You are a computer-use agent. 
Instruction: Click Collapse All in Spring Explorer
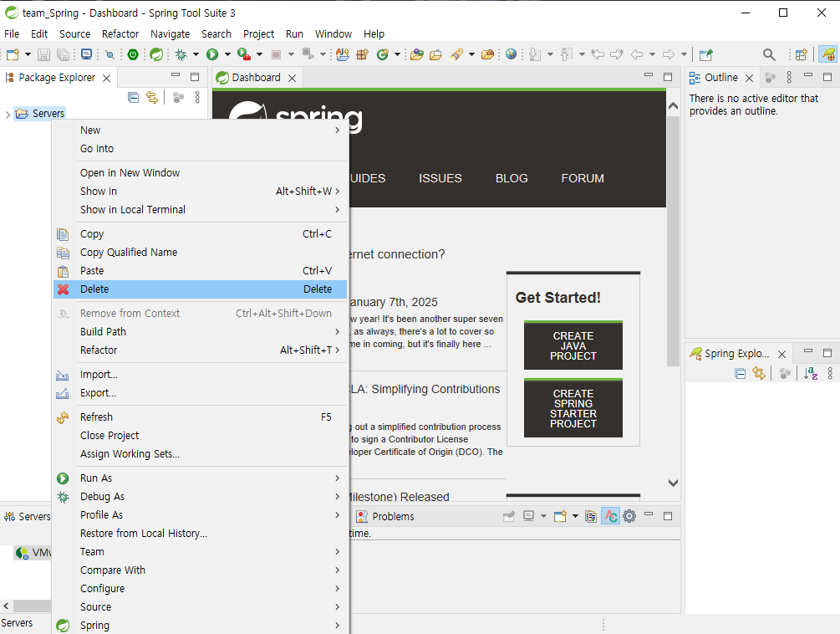[740, 373]
